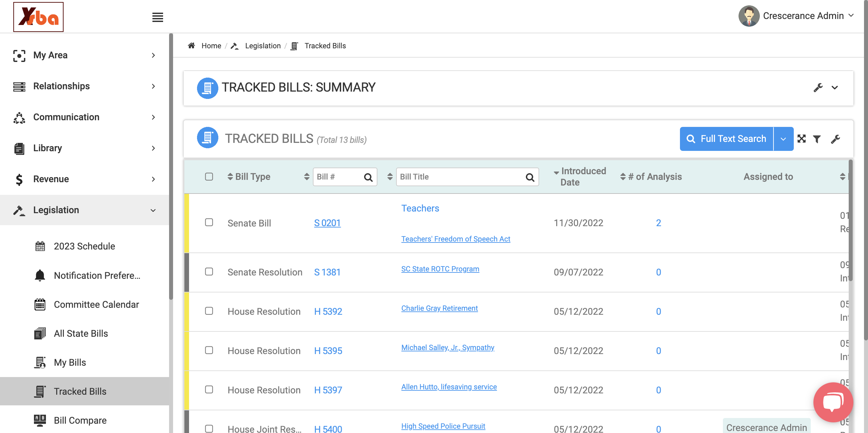Screen dimensions: 868x433
Task: Expand the Relationships menu
Action: [85, 86]
